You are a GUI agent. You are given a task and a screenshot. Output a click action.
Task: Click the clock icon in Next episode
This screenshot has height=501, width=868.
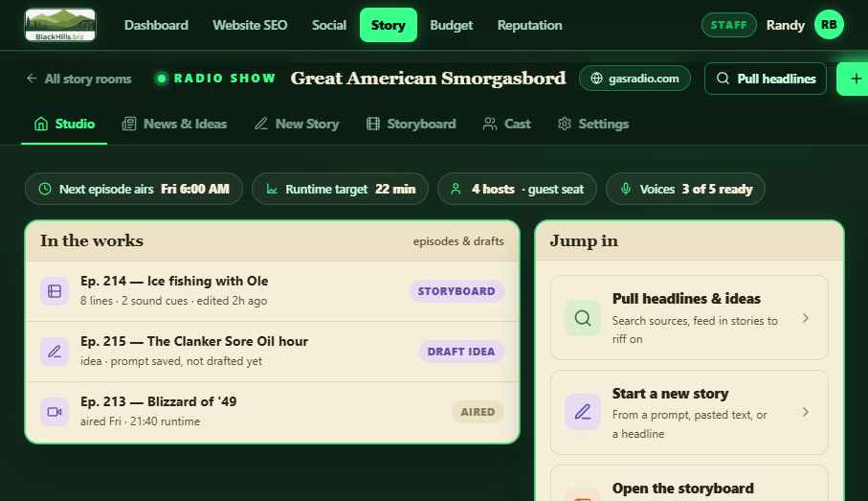click(x=45, y=189)
